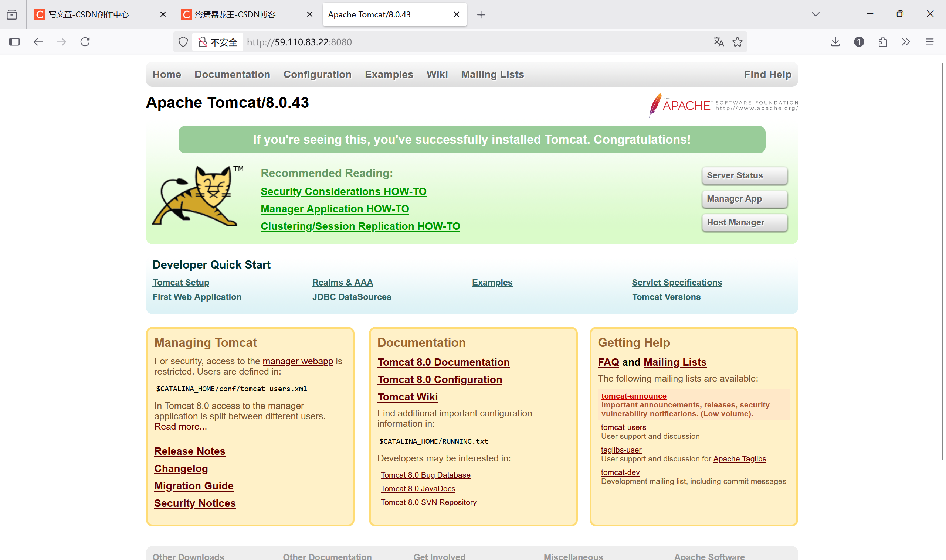
Task: Click the Read more... link
Action: (x=180, y=426)
